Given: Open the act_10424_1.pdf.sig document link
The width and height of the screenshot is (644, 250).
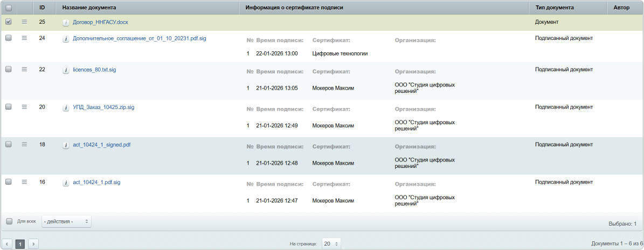Looking at the screenshot, I should [96, 183].
